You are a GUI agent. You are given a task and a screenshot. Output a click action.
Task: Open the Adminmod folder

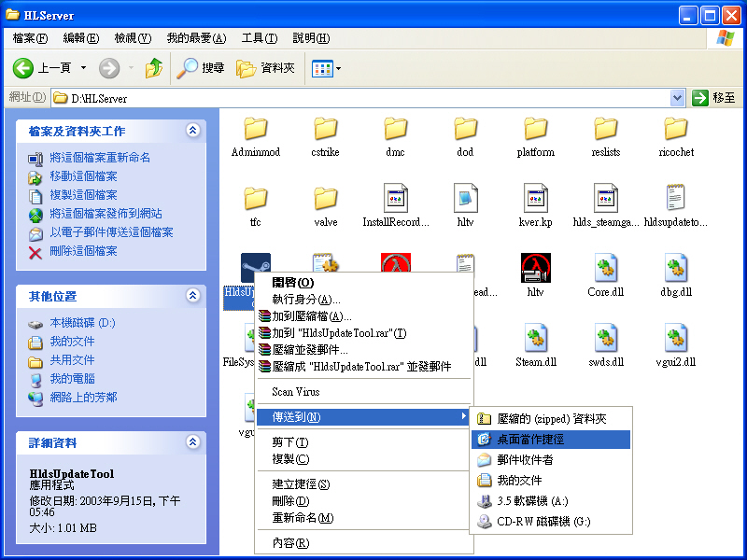coord(255,131)
